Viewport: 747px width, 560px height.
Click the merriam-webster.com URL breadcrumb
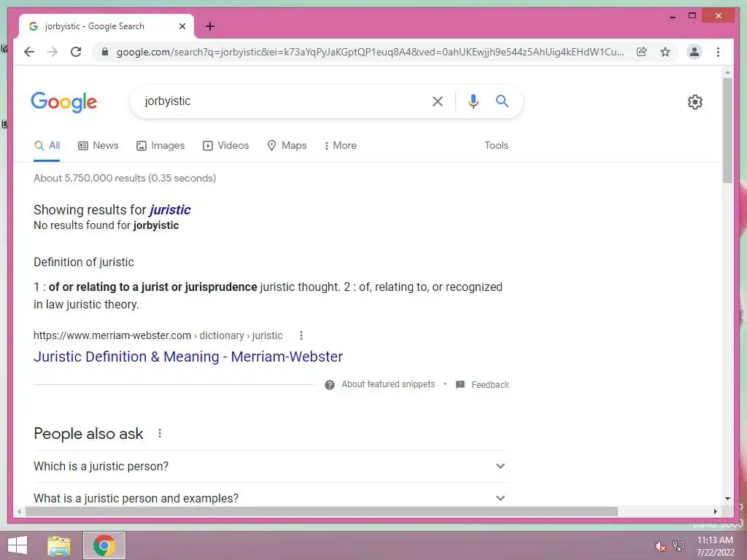tap(158, 335)
